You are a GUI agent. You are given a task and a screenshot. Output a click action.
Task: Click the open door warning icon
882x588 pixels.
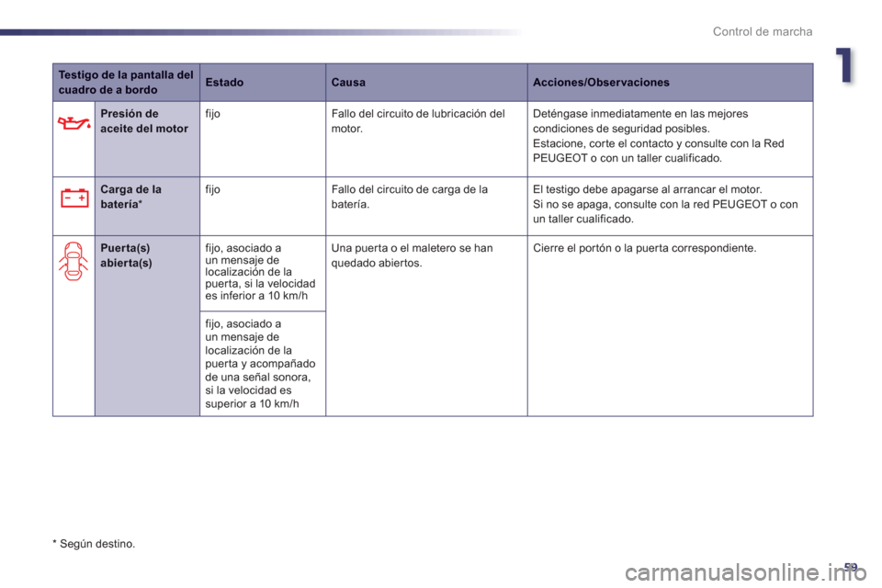pyautogui.click(x=73, y=261)
